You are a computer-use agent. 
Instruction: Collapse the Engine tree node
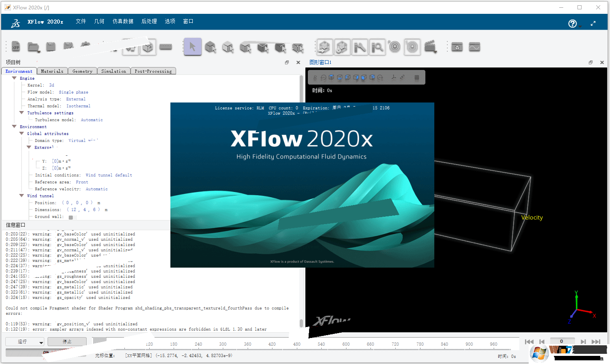(14, 78)
